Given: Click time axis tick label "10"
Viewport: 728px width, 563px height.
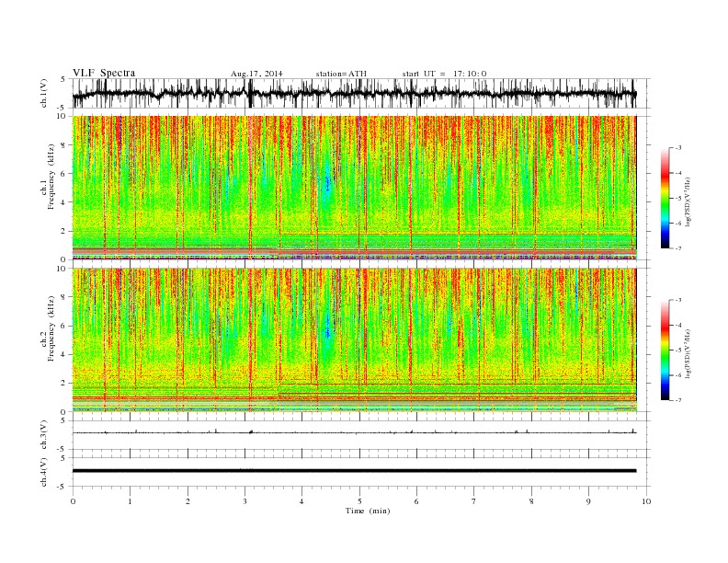Looking at the screenshot, I should [646, 501].
